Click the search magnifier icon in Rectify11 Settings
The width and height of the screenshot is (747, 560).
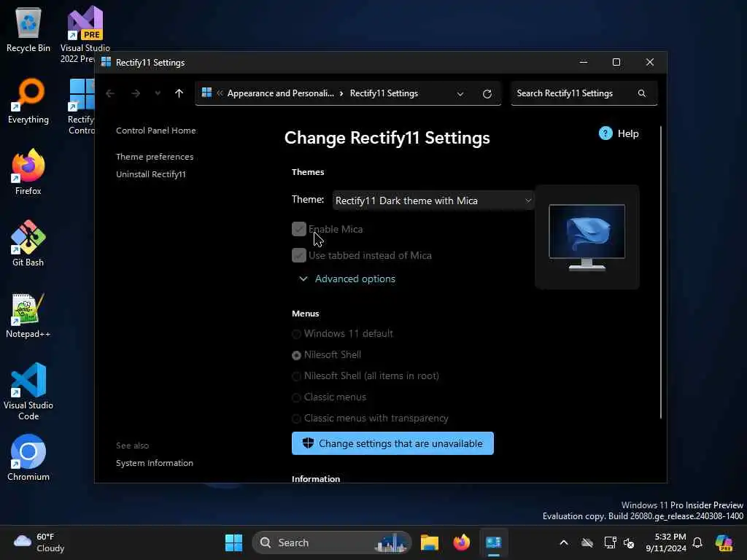[642, 93]
